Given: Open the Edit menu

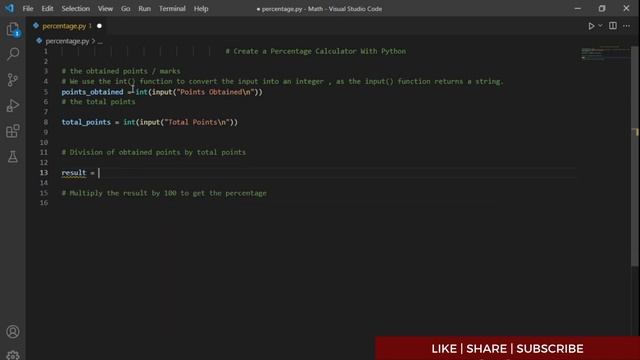Looking at the screenshot, I should (x=47, y=9).
